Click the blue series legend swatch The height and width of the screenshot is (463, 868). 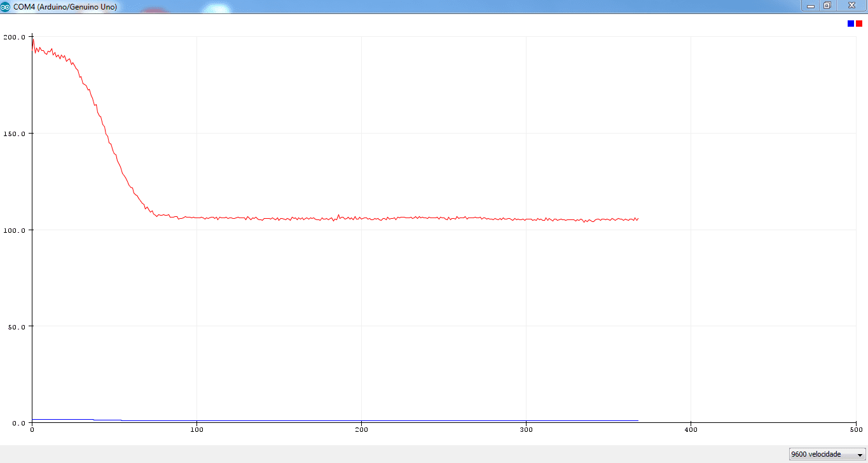[x=851, y=24]
